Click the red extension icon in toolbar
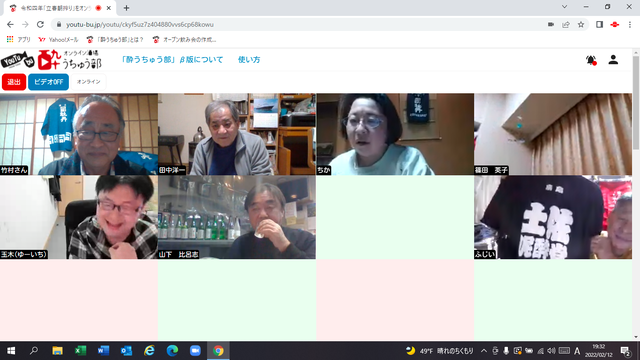The height and width of the screenshot is (360, 640). 615,24
